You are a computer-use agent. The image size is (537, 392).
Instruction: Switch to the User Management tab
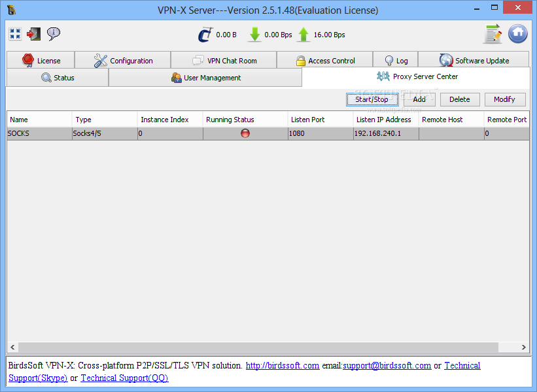(205, 78)
